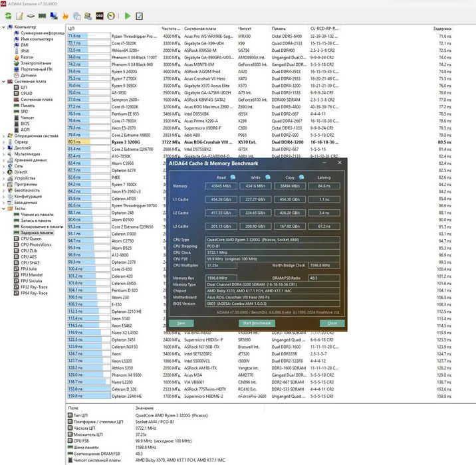Open the Разгон tree item
The image size is (476, 465).
pyautogui.click(x=27, y=57)
